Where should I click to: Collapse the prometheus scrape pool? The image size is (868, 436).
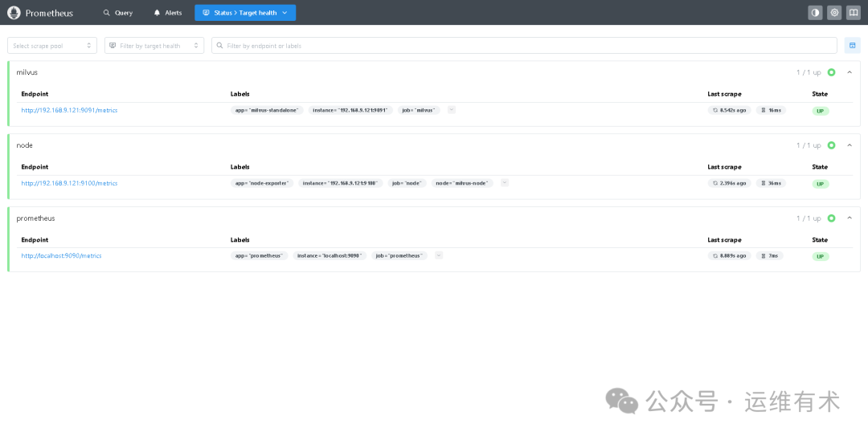850,218
